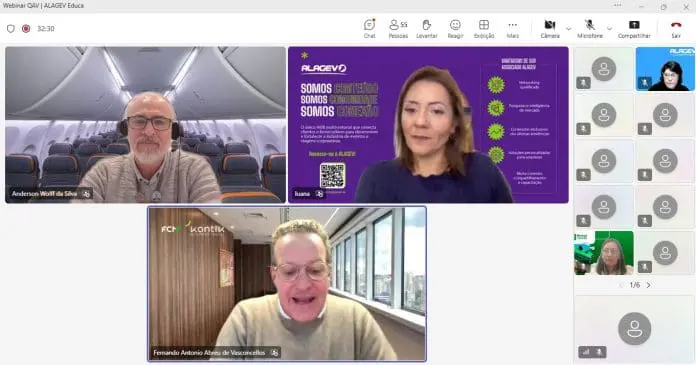Click the signal strength icon in the self-view tile
The width and height of the screenshot is (696, 365).
tap(586, 352)
